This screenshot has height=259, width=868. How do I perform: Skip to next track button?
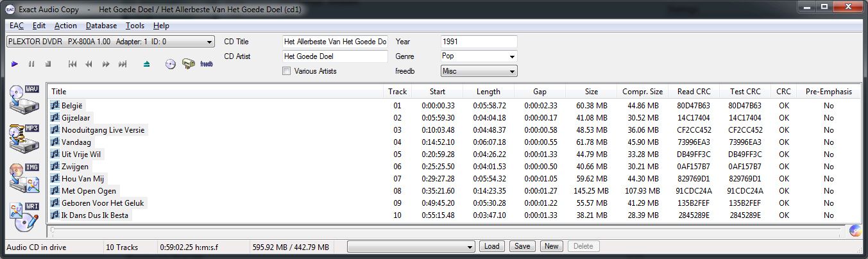pos(123,64)
